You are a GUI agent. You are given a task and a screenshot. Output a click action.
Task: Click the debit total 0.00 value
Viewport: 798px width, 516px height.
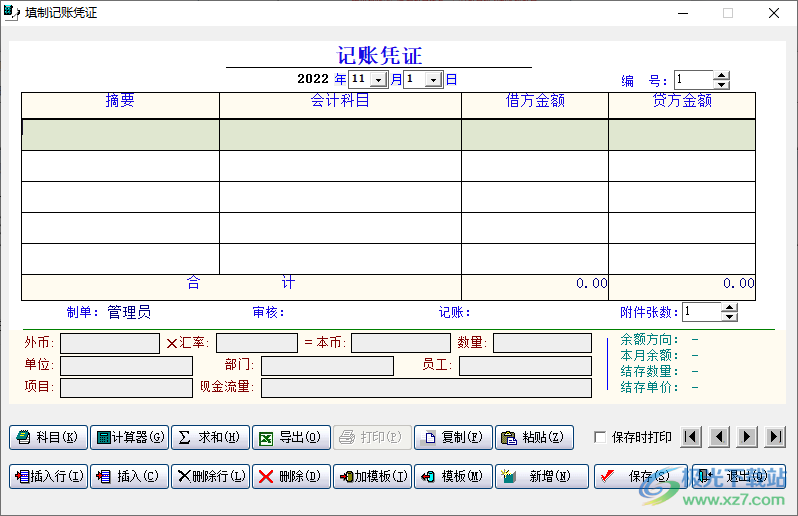tap(592, 283)
